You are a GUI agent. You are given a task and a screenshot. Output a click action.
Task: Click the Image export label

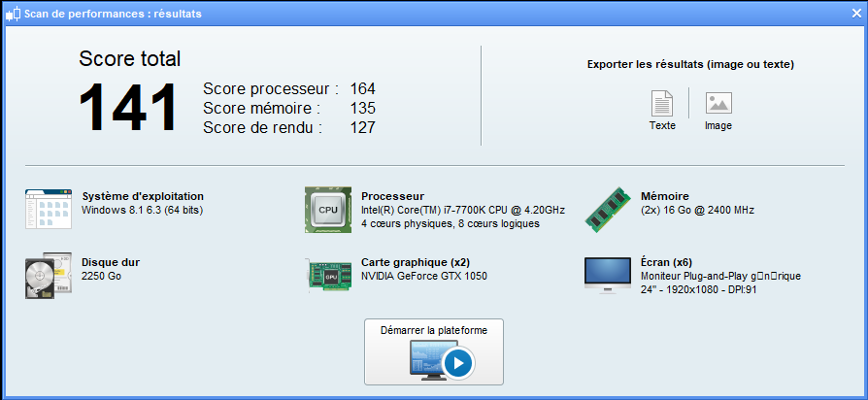[718, 125]
